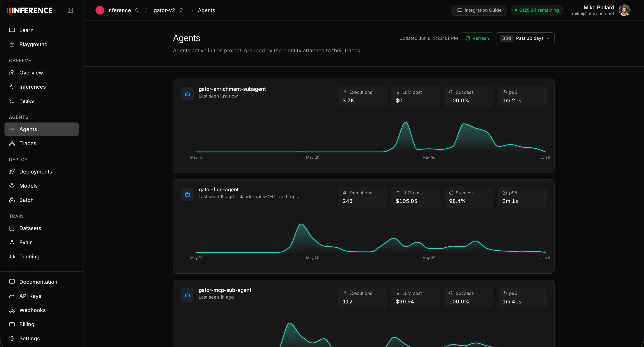Click the Refresh button
This screenshot has height=347, width=644.
click(x=477, y=38)
